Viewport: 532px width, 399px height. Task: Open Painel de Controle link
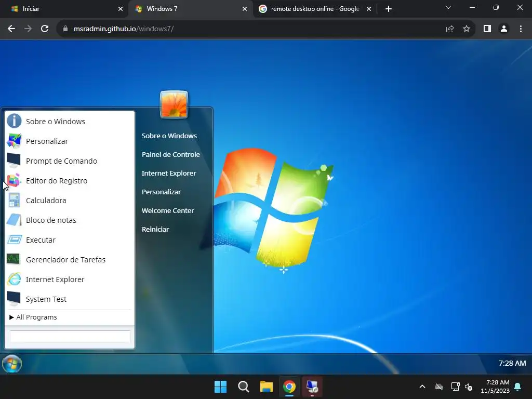[170, 154]
